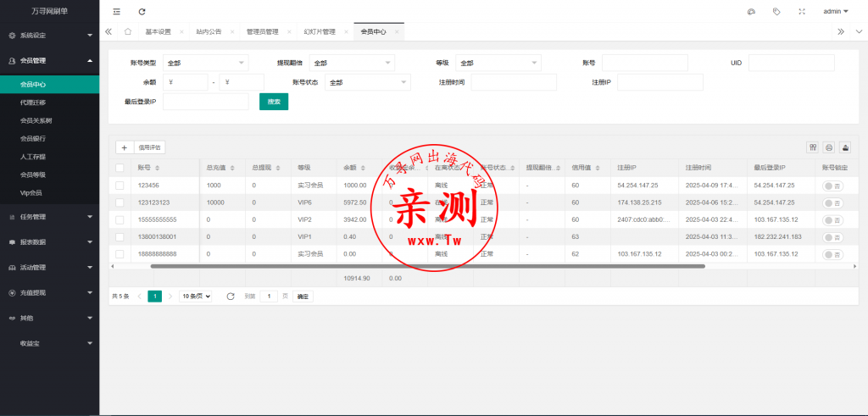Click the horizontal table scrollbar

tap(427, 266)
